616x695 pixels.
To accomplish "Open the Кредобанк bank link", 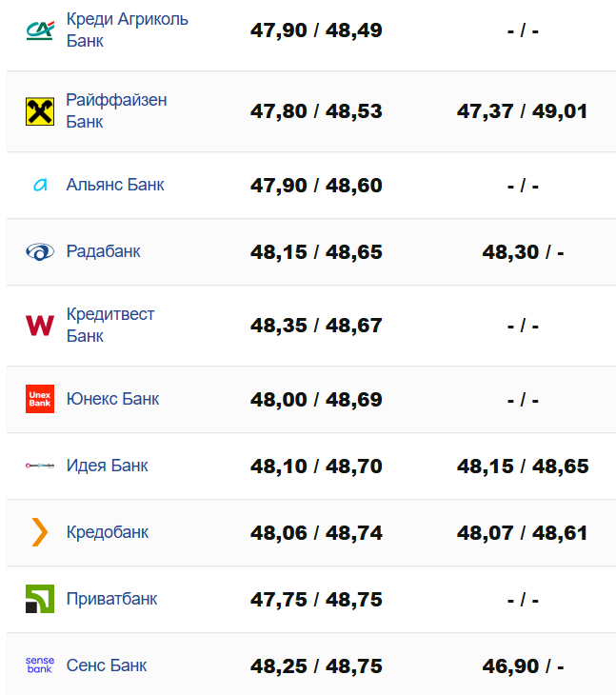I will (107, 532).
